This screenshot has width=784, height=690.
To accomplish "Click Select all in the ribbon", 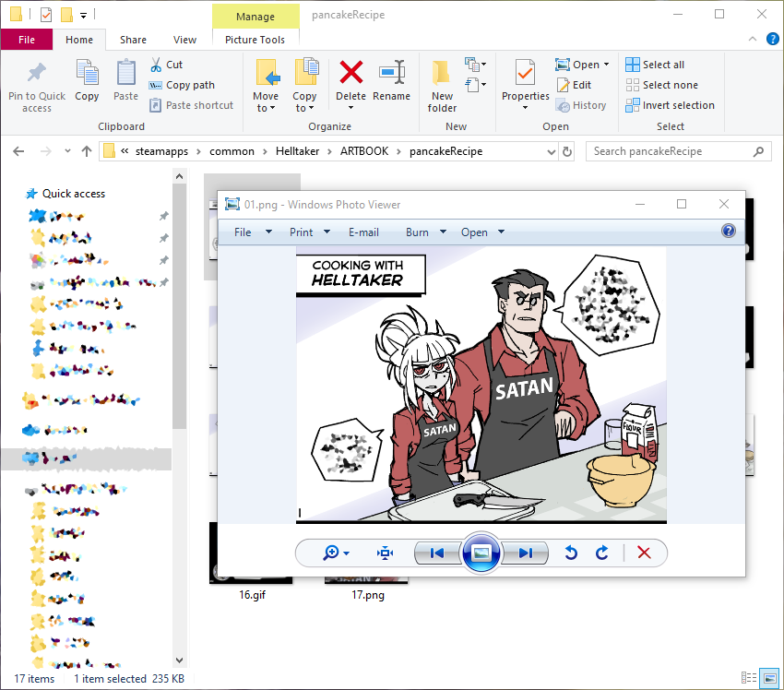I will (655, 65).
